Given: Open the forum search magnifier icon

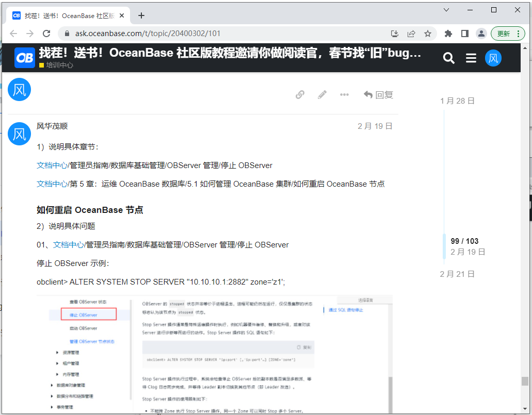Looking at the screenshot, I should 448,58.
